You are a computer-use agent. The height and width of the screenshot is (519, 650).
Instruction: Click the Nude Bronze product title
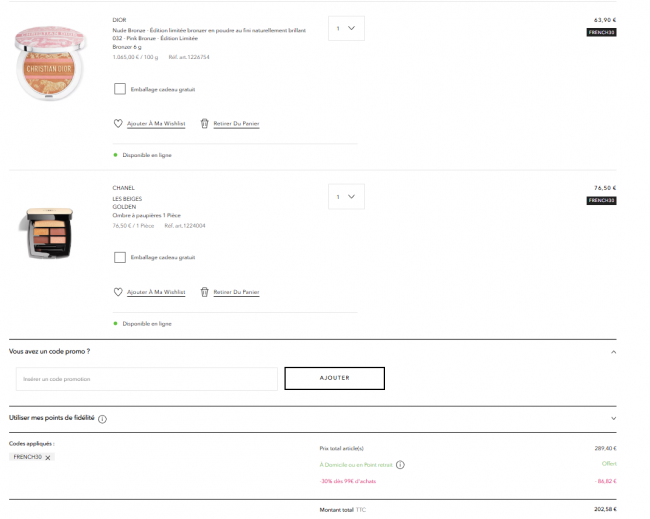[x=209, y=30]
